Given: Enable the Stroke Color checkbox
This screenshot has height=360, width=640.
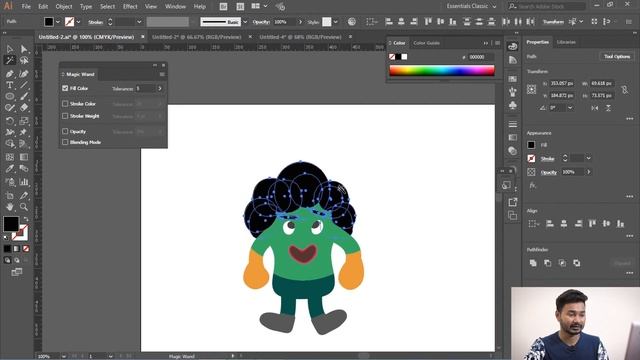Looking at the screenshot, I should pos(65,104).
